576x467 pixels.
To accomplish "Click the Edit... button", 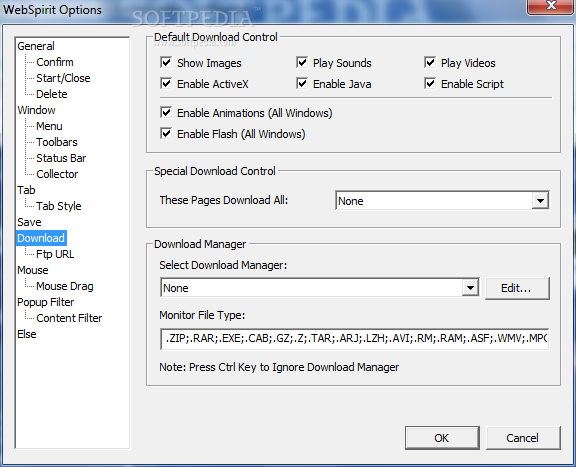I will [x=517, y=288].
